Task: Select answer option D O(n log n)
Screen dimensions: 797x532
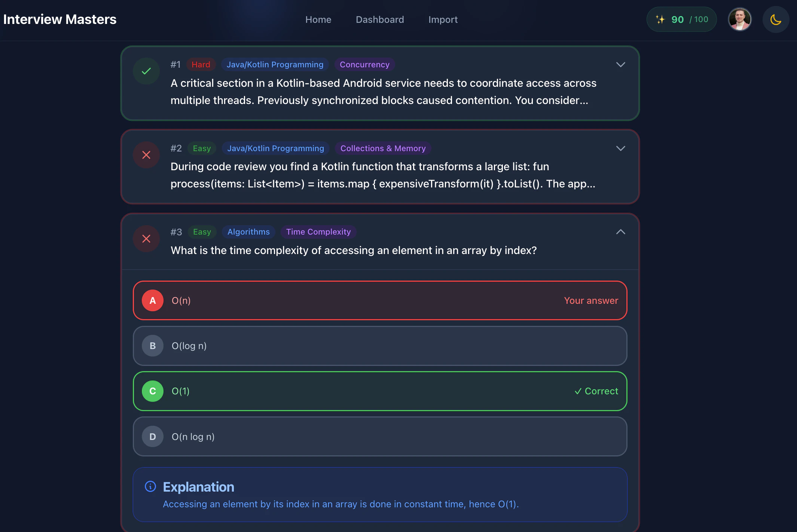Action: [380, 437]
